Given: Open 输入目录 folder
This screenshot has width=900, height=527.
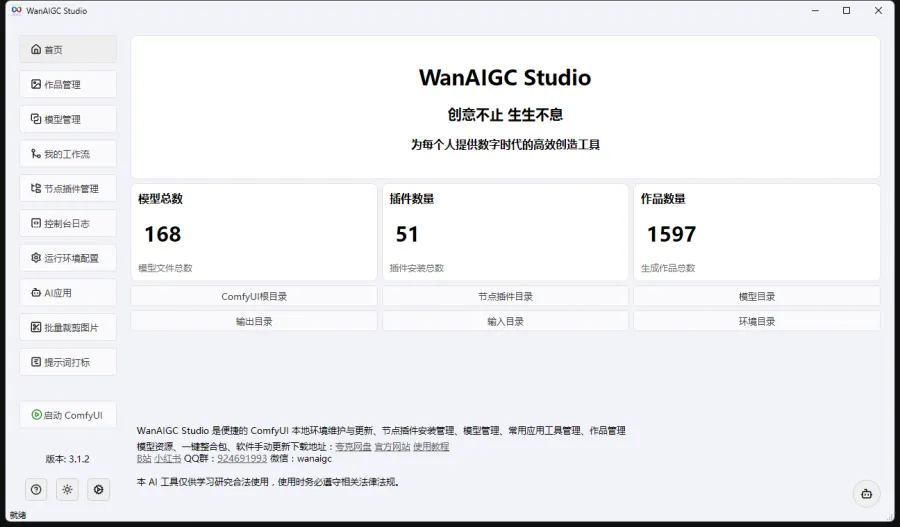Looking at the screenshot, I should (x=505, y=321).
